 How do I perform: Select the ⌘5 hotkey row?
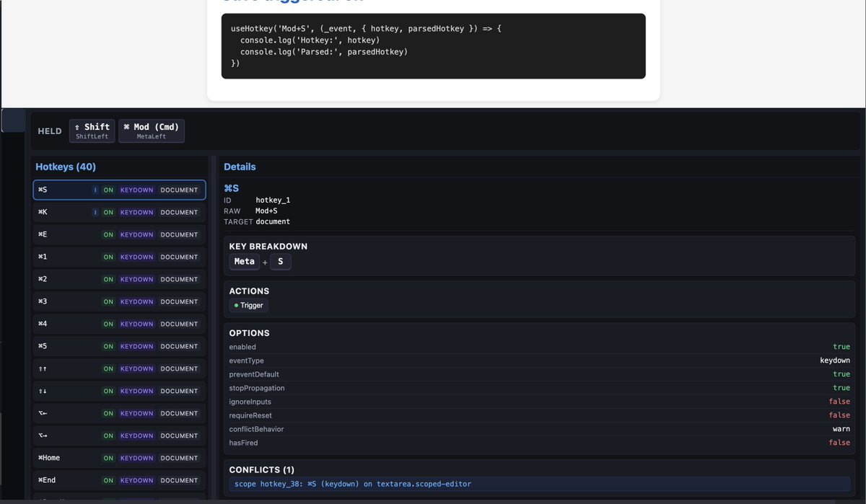(x=119, y=346)
